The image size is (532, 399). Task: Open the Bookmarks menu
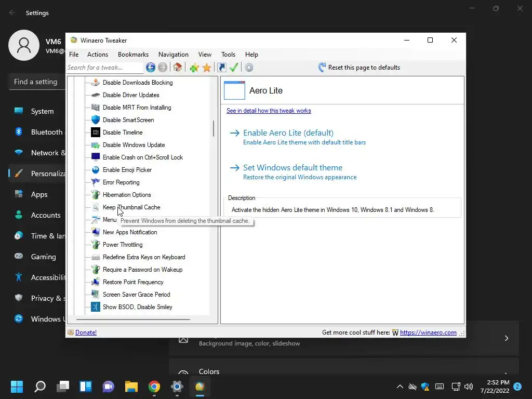[134, 54]
